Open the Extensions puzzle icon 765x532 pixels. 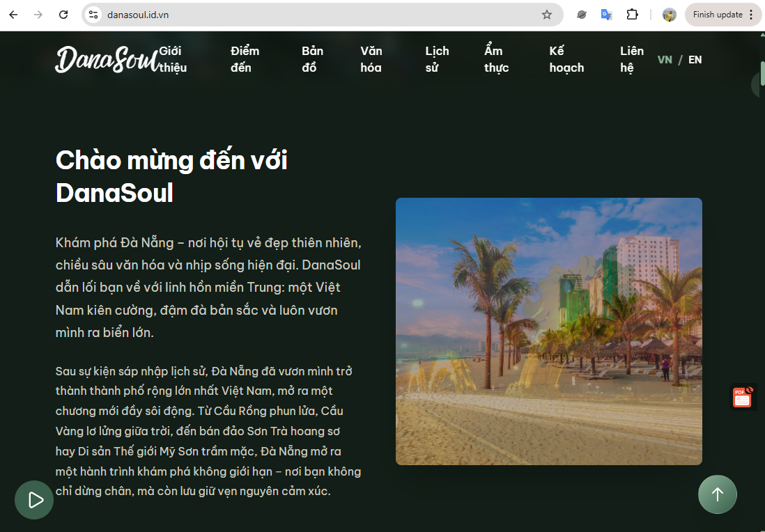[632, 15]
